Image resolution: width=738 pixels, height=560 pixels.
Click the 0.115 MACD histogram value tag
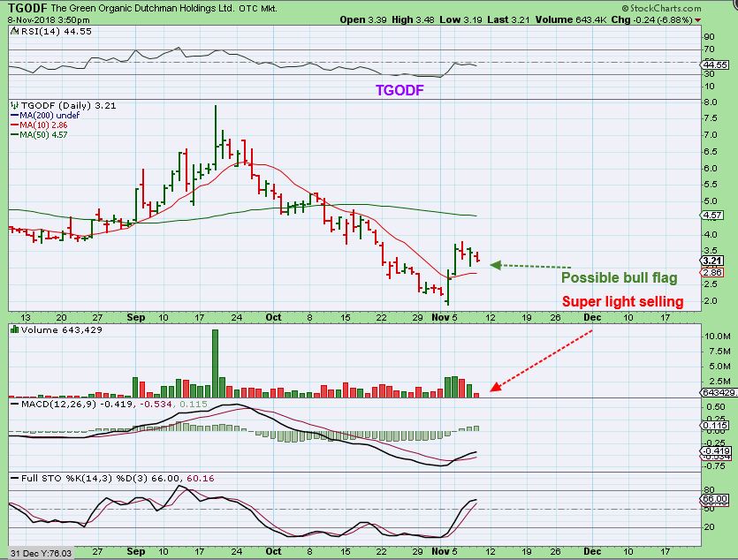[715, 425]
